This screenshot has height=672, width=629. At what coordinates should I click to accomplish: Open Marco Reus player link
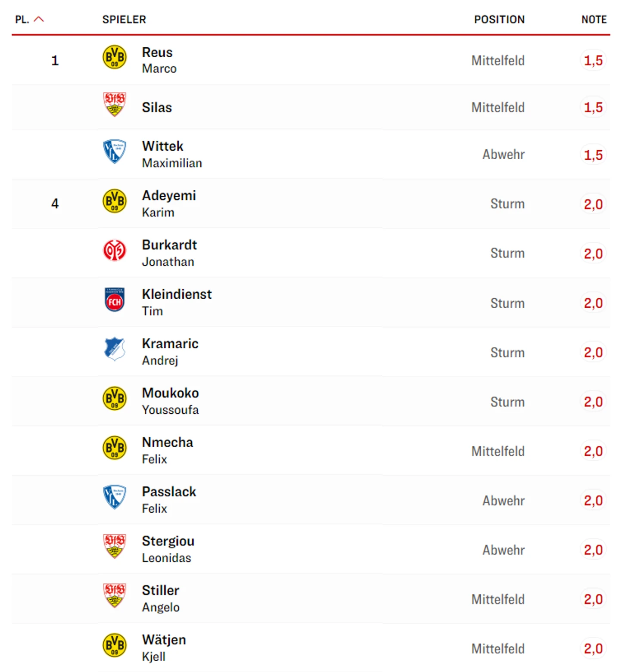click(x=159, y=60)
